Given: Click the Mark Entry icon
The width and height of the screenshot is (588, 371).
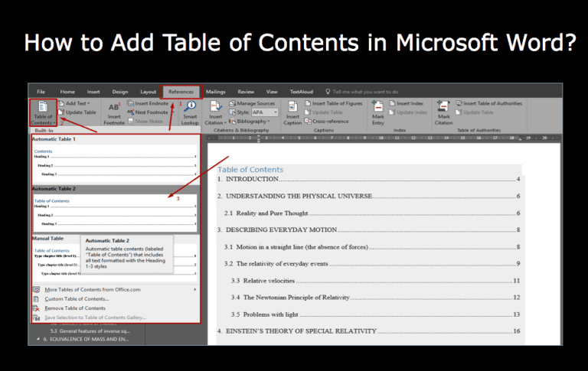Looking at the screenshot, I should 377,106.
